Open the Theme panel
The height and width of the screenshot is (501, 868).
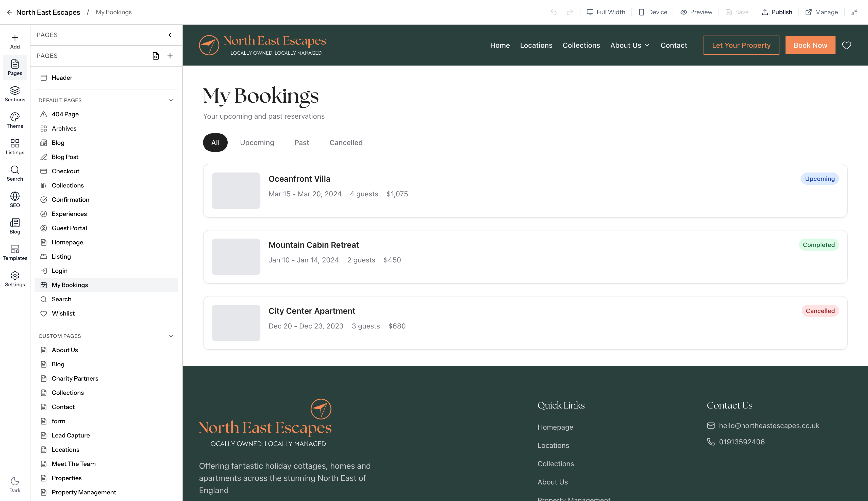(14, 120)
